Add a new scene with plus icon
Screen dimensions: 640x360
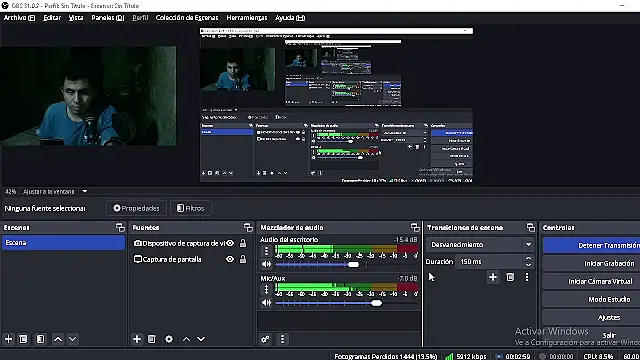(x=9, y=339)
